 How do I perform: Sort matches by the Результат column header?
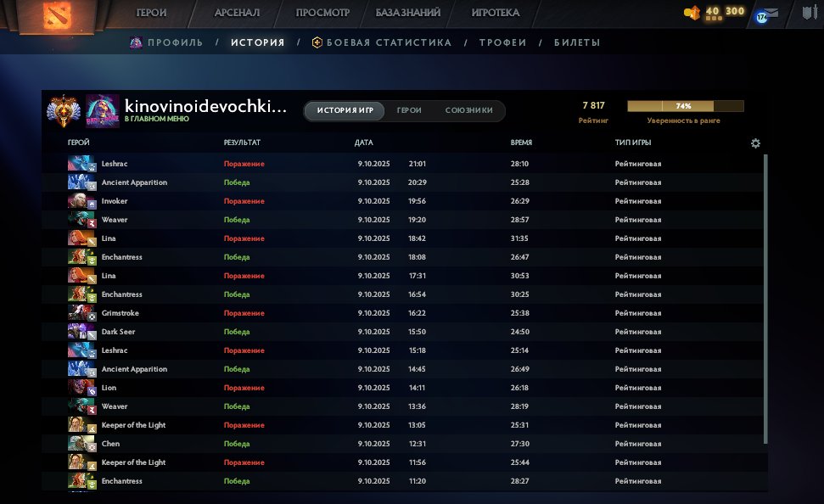[242, 143]
